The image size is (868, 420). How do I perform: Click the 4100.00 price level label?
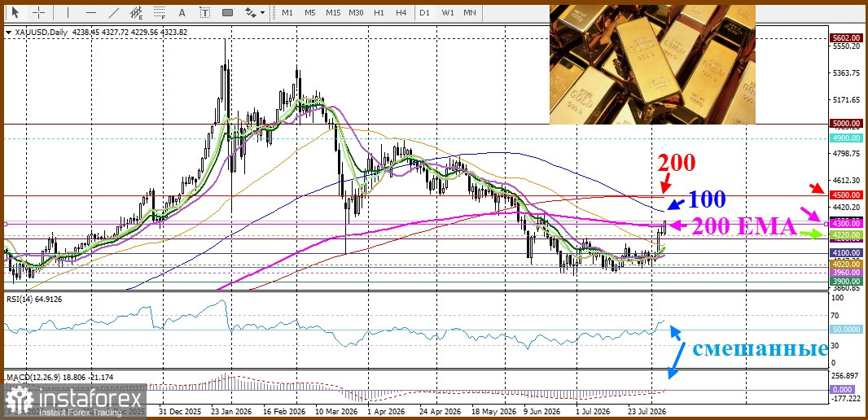(x=846, y=252)
